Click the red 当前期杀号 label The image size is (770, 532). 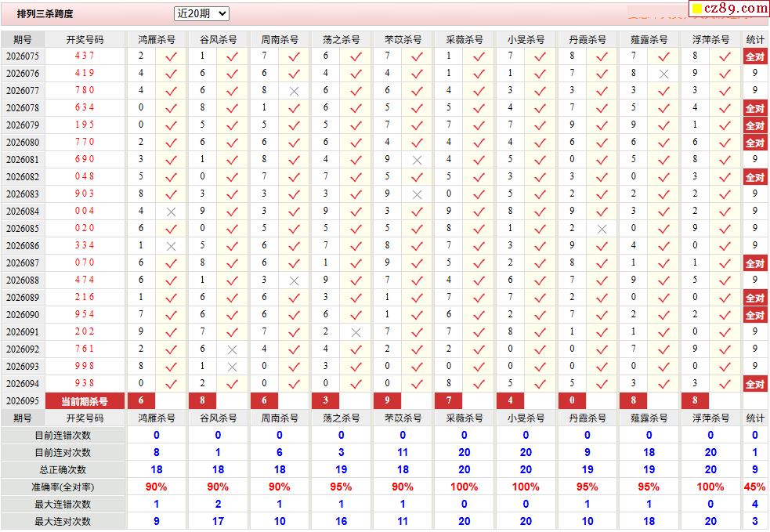pos(85,401)
